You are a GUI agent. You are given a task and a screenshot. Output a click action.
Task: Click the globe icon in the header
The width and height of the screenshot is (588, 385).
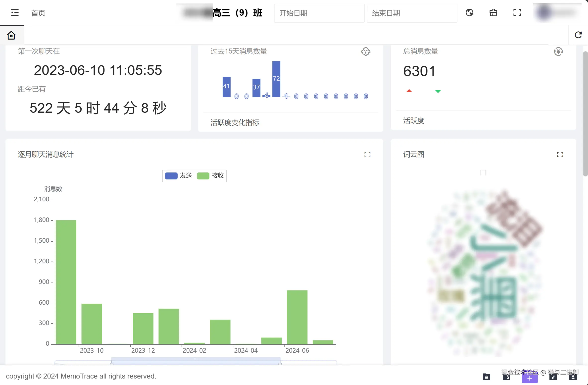[x=469, y=12]
